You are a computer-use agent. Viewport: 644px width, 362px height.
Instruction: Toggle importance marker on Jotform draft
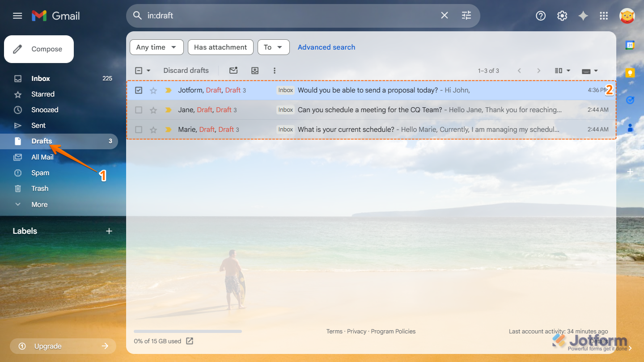click(x=168, y=90)
